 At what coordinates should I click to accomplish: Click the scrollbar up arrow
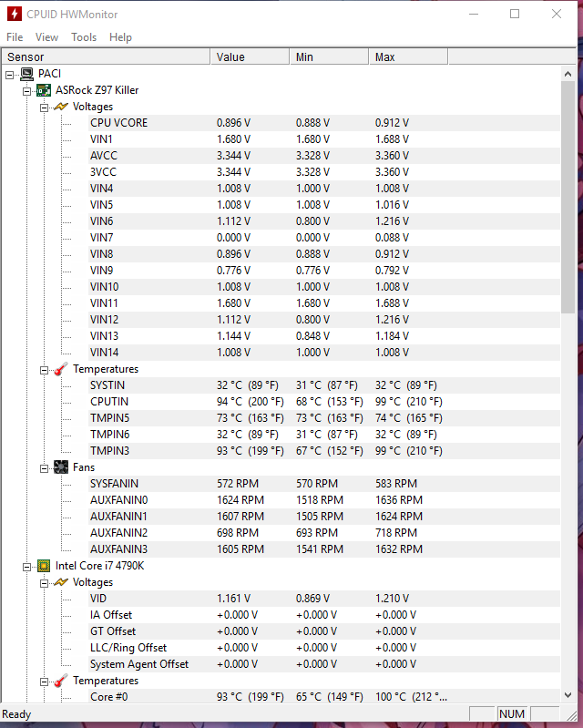tap(568, 74)
